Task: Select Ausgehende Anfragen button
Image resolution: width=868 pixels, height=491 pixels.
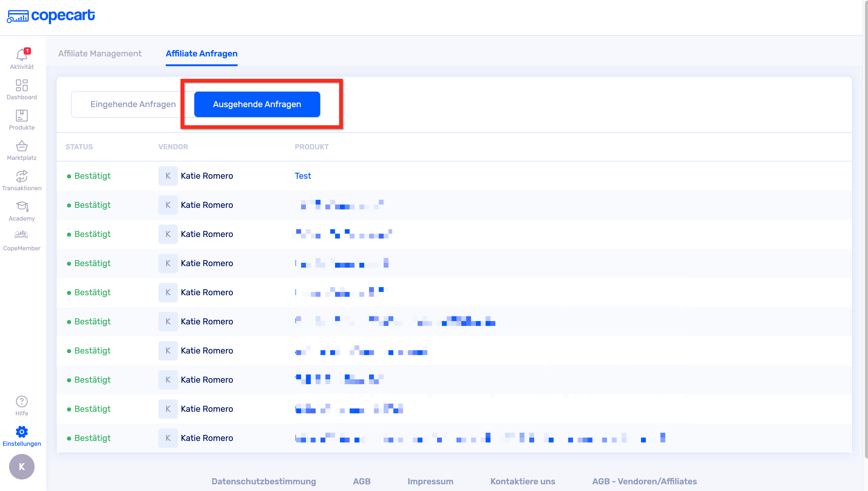Action: pos(257,104)
